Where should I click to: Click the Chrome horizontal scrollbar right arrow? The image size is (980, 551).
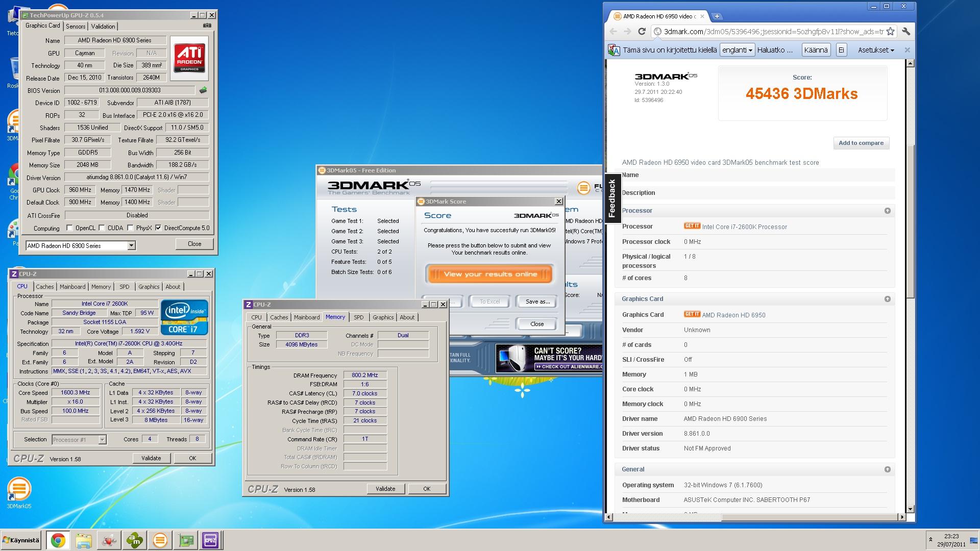902,517
